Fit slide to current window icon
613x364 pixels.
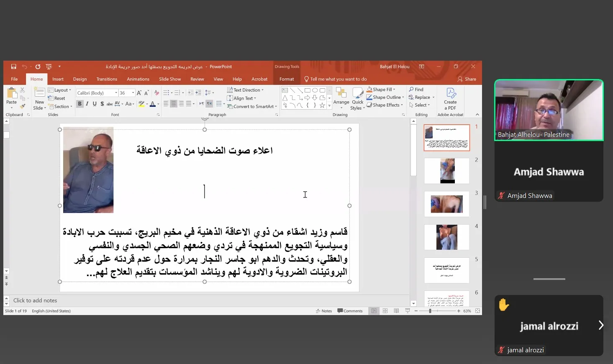(x=477, y=311)
